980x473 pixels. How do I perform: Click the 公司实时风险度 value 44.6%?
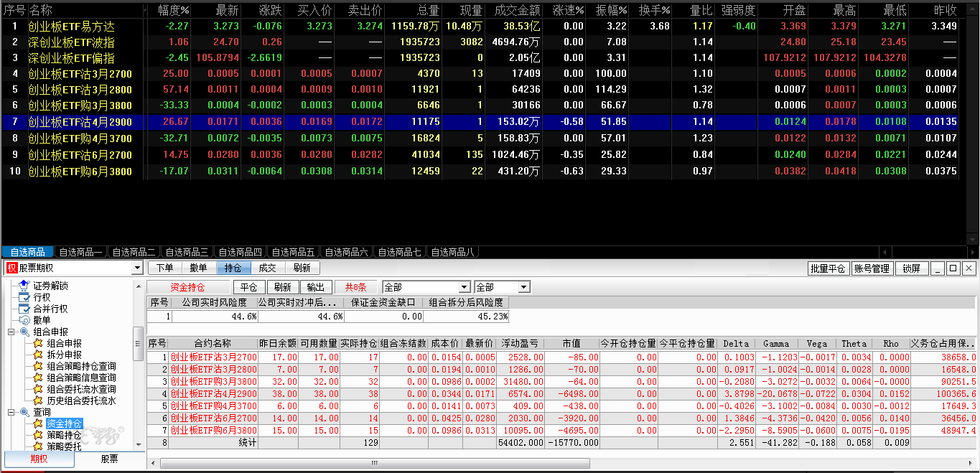coord(215,316)
